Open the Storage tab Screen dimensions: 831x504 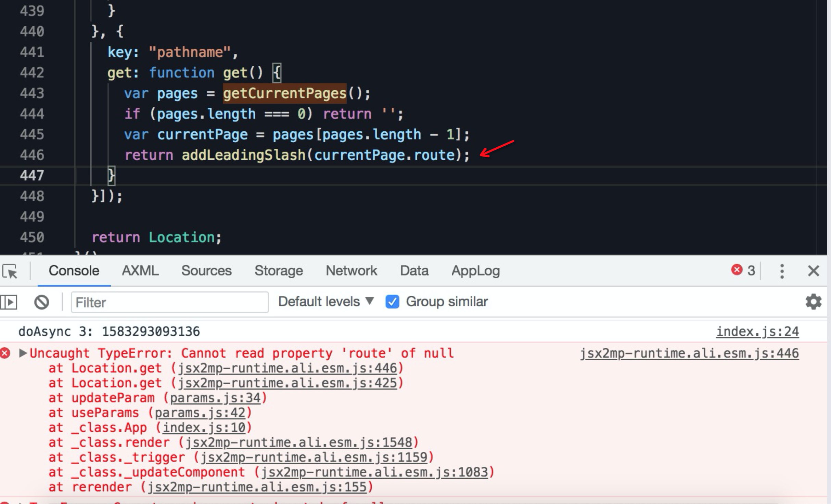click(279, 270)
